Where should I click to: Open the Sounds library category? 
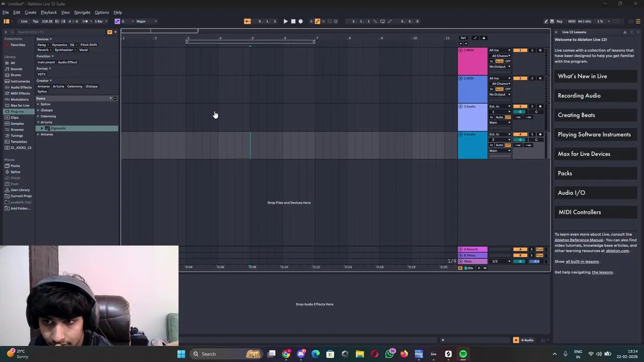[16, 69]
